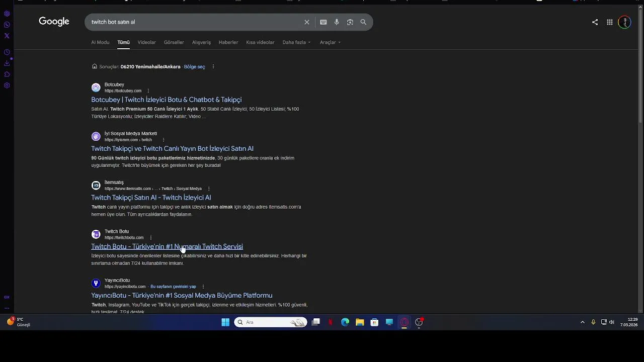The width and height of the screenshot is (644, 362).
Task: Clear the search box with the X icon
Action: click(307, 22)
